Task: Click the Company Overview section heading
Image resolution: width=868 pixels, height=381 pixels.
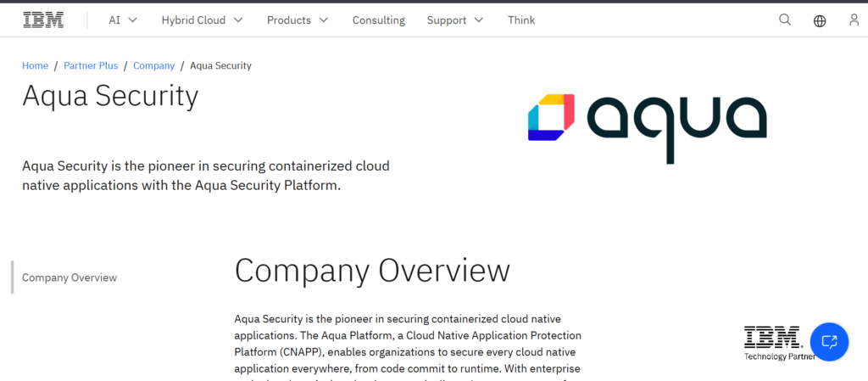Action: [372, 271]
